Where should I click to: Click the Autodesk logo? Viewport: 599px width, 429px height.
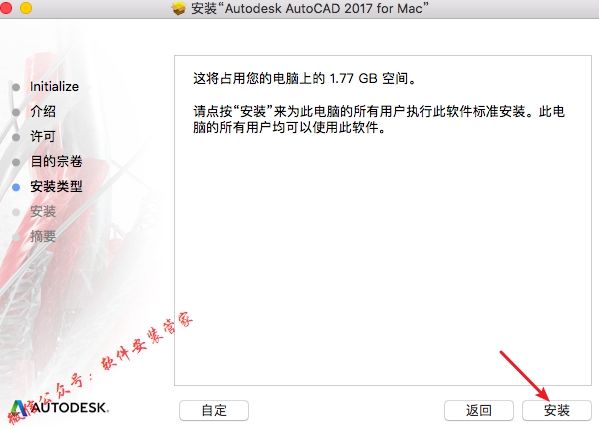click(58, 408)
